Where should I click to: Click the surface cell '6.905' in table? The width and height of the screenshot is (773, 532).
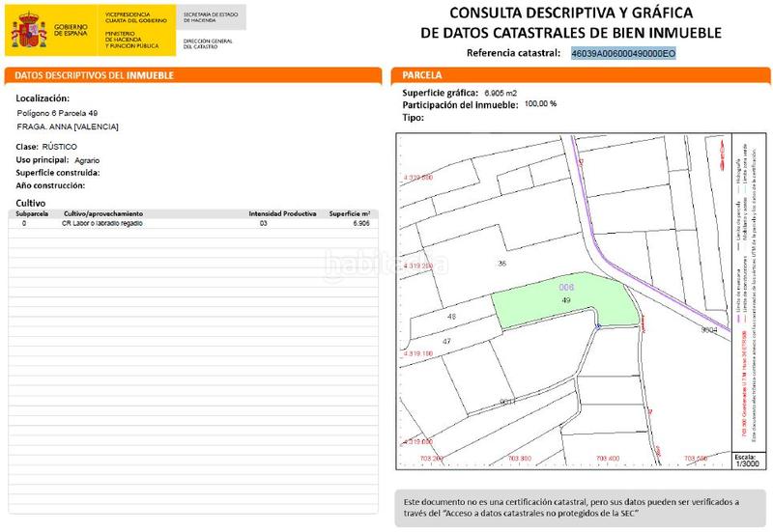coord(361,223)
